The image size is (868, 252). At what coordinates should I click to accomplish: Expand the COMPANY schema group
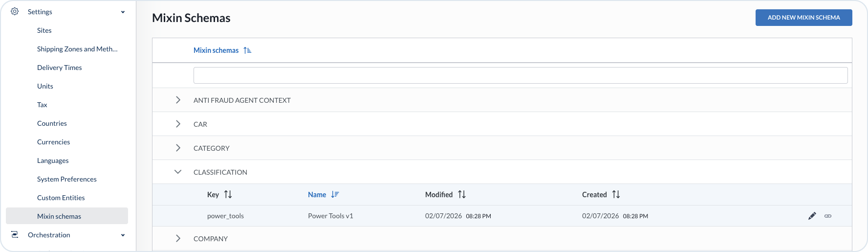pos(178,239)
